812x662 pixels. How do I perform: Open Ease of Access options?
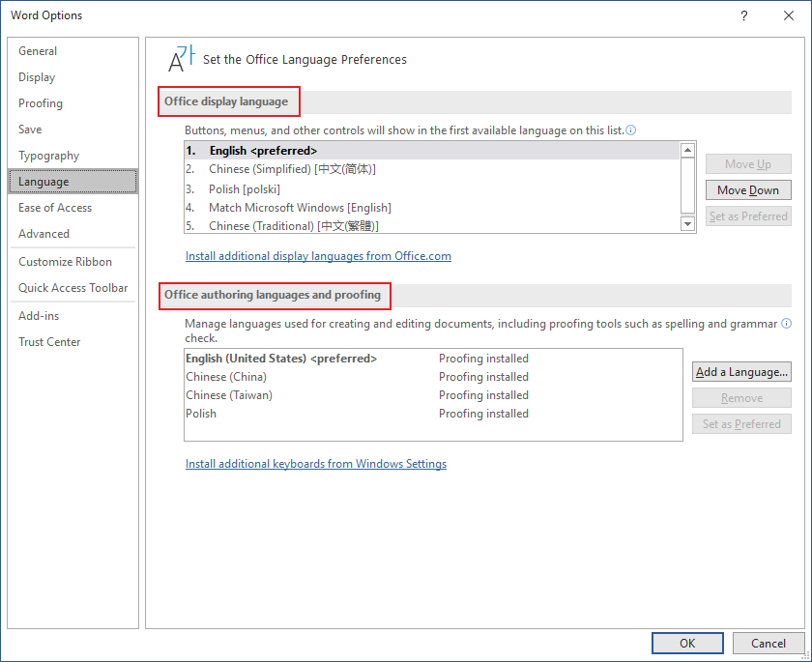coord(73,208)
